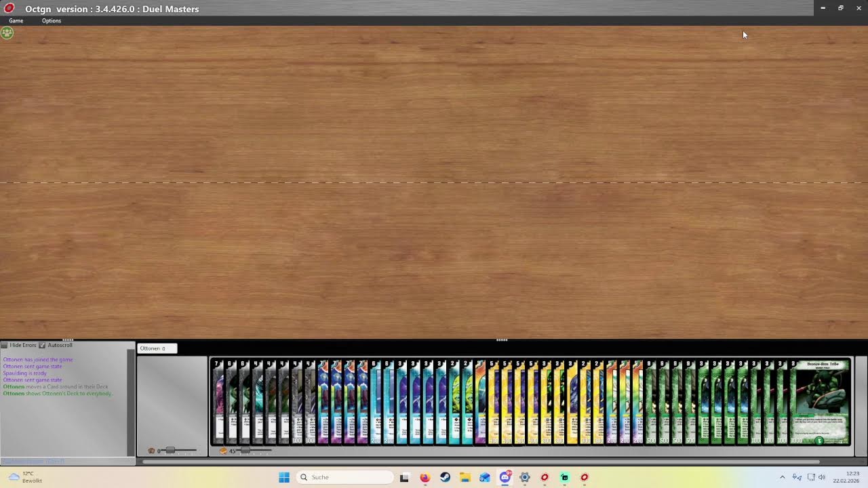This screenshot has width=868, height=488.
Task: Open File Explorer from the taskbar
Action: click(x=465, y=477)
